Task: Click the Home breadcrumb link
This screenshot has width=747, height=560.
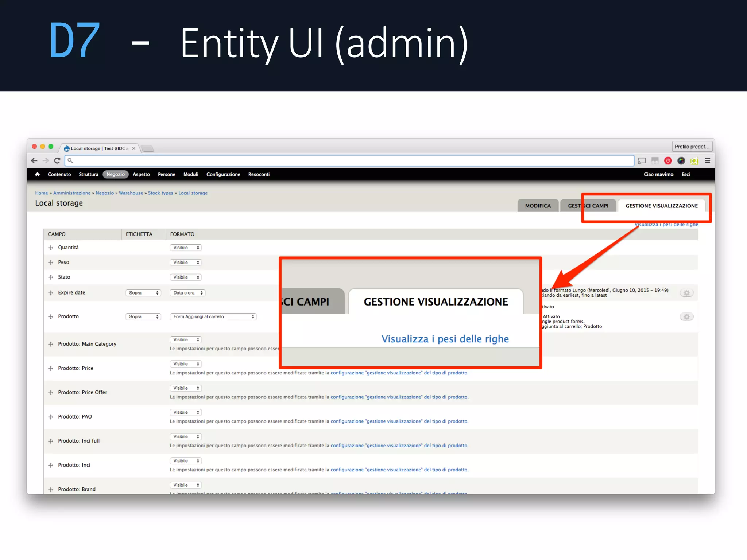Action: 42,193
